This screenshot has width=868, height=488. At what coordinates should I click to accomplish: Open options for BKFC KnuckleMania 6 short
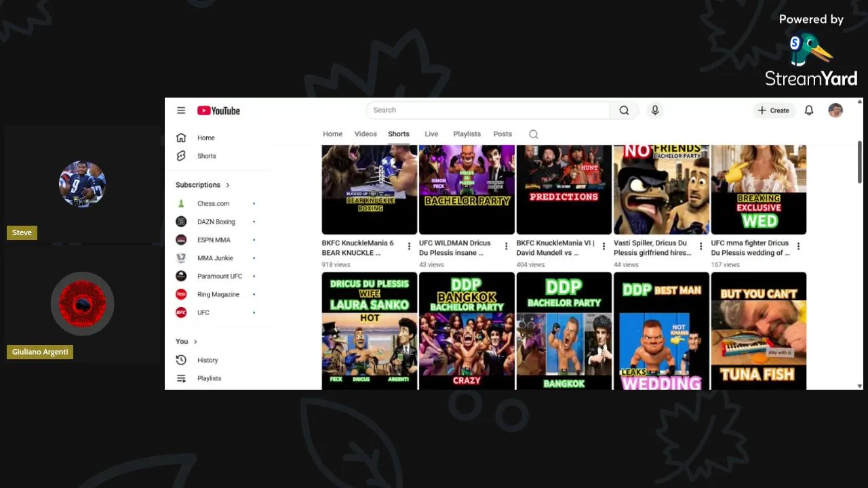click(x=409, y=246)
